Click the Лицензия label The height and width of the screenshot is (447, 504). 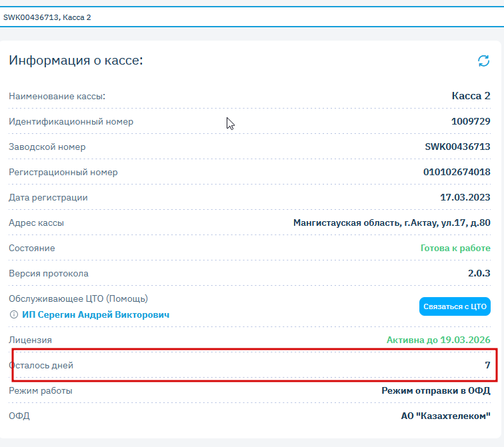30,340
